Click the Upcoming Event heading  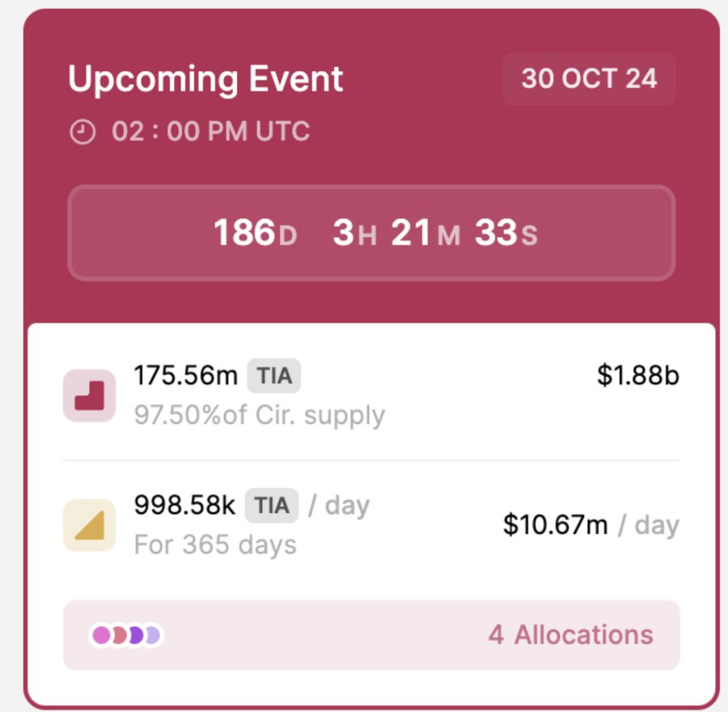coord(205,79)
